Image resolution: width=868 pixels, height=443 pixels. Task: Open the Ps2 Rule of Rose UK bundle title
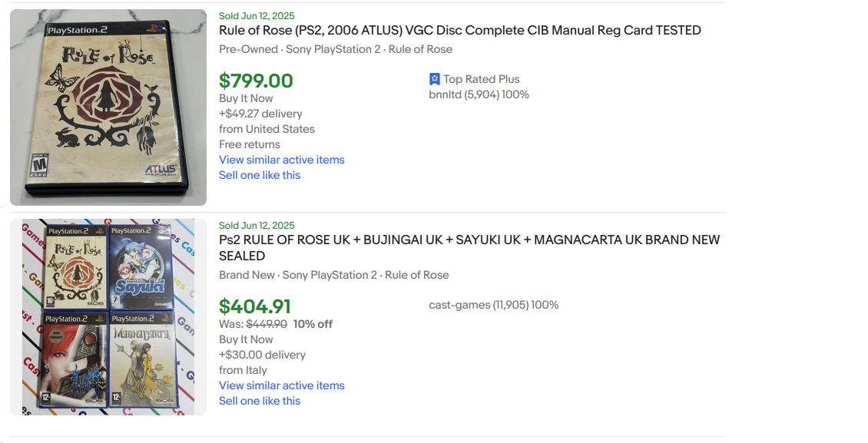pyautogui.click(x=469, y=247)
